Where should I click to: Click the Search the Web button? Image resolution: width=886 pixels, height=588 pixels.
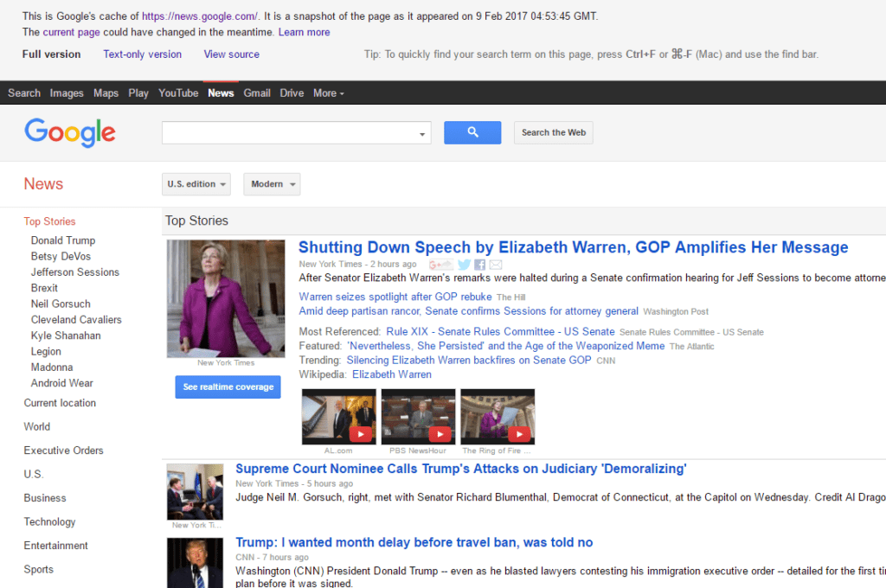(x=554, y=133)
